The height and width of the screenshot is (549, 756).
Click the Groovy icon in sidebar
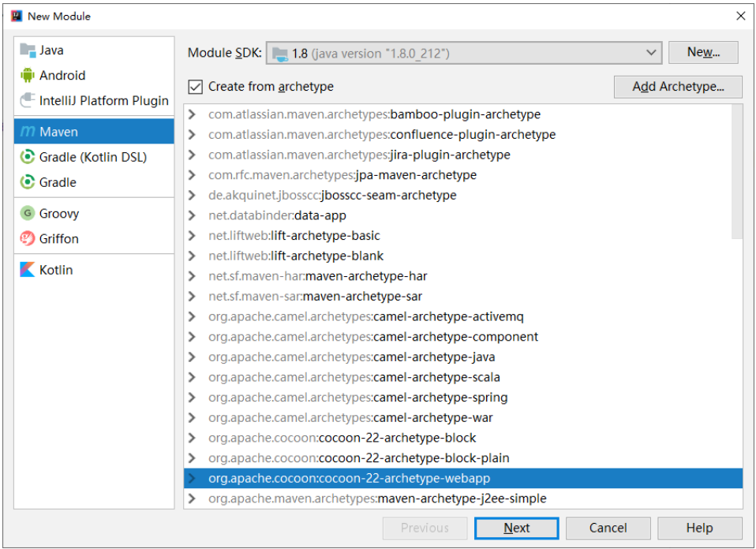[x=28, y=214]
